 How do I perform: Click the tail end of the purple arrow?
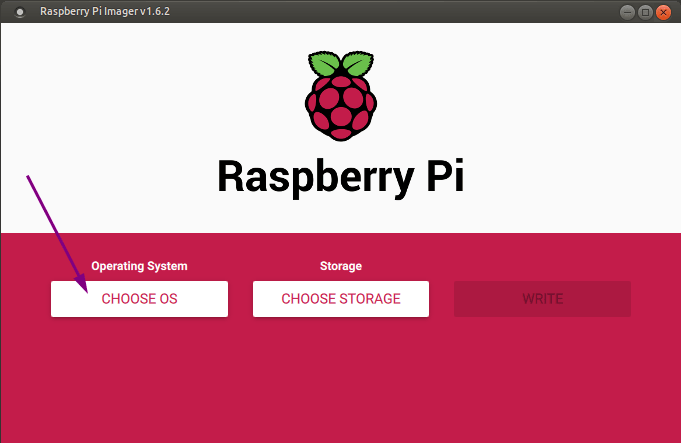point(29,178)
